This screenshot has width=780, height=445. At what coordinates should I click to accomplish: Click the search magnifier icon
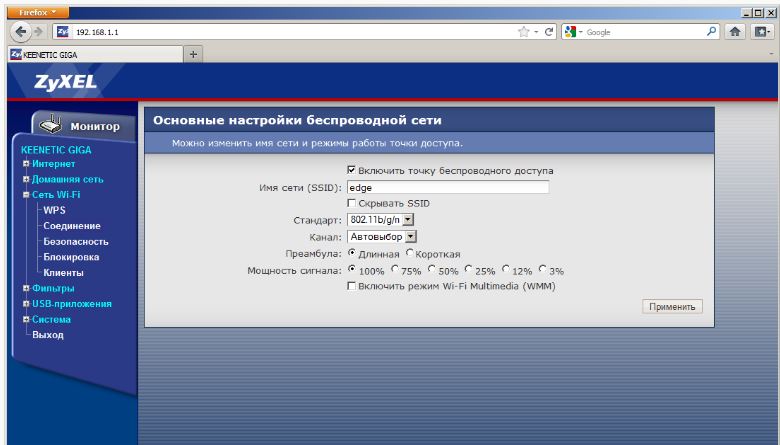click(711, 32)
